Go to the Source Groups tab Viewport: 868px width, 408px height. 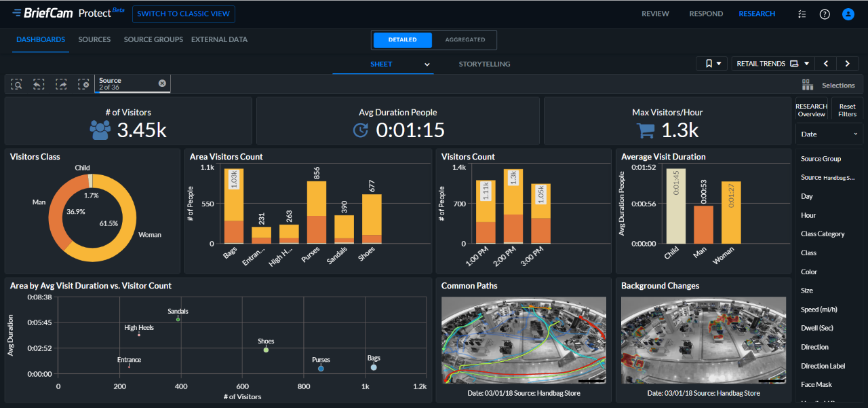[153, 39]
